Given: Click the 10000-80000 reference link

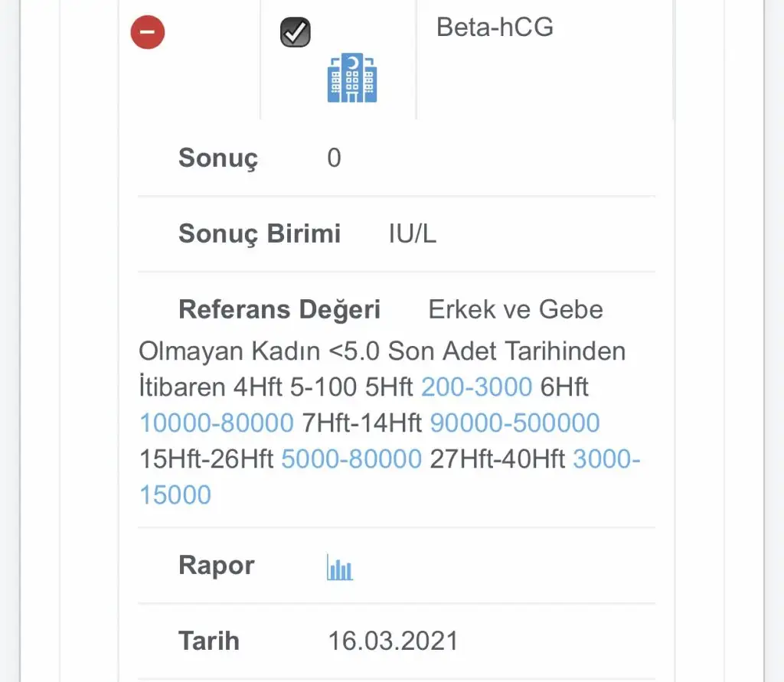Looking at the screenshot, I should [x=217, y=423].
